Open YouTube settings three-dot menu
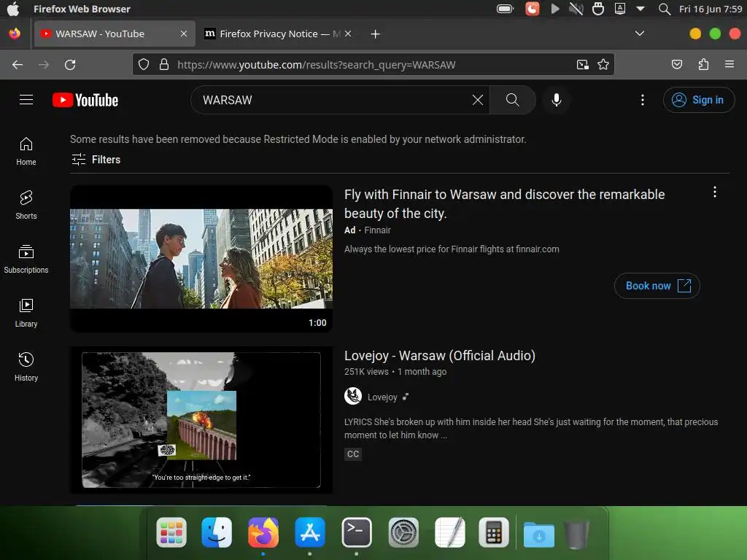Viewport: 747px width, 560px height. click(x=642, y=99)
